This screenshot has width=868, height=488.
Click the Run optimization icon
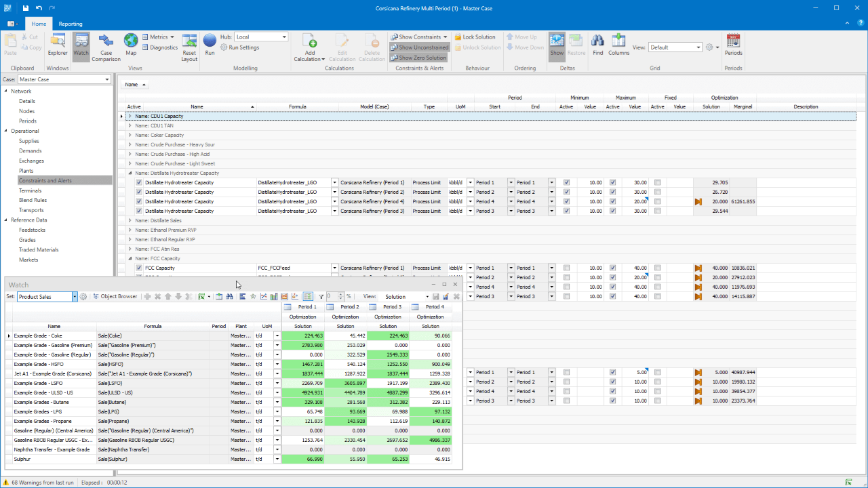tap(210, 43)
